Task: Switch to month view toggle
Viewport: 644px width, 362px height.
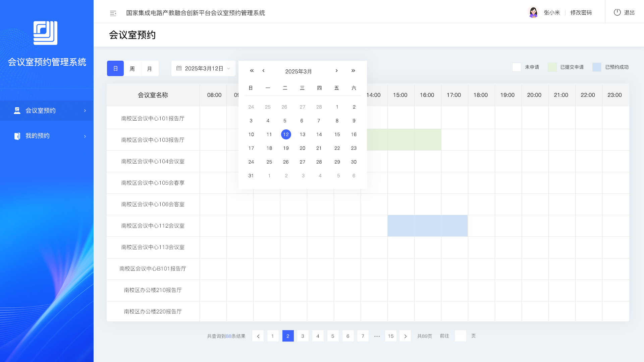Action: pyautogui.click(x=150, y=68)
